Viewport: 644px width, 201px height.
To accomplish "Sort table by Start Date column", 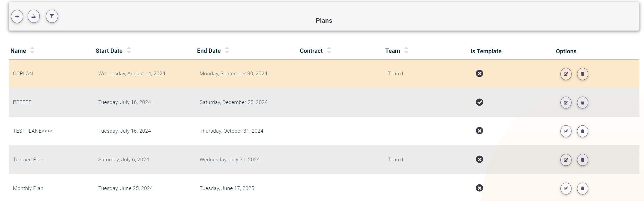I will click(129, 50).
